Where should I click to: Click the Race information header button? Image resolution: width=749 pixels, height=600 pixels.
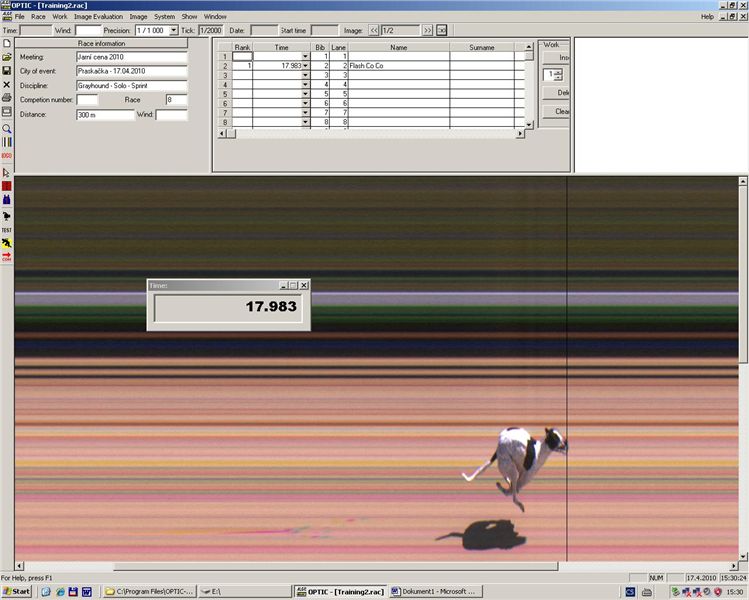(101, 43)
